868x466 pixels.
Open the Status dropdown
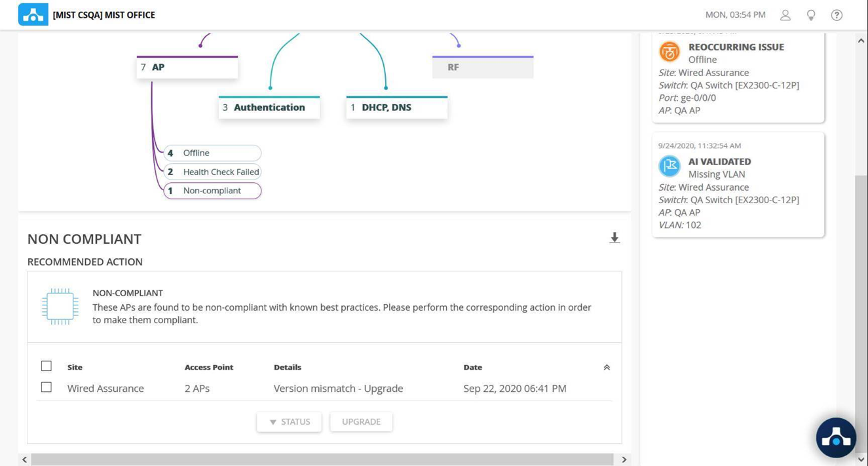(x=289, y=421)
